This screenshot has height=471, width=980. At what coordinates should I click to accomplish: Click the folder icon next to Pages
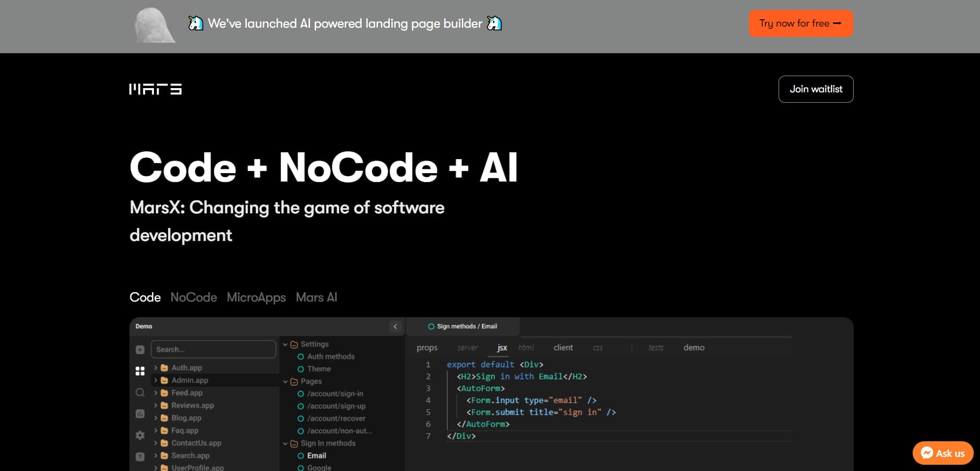pyautogui.click(x=294, y=382)
